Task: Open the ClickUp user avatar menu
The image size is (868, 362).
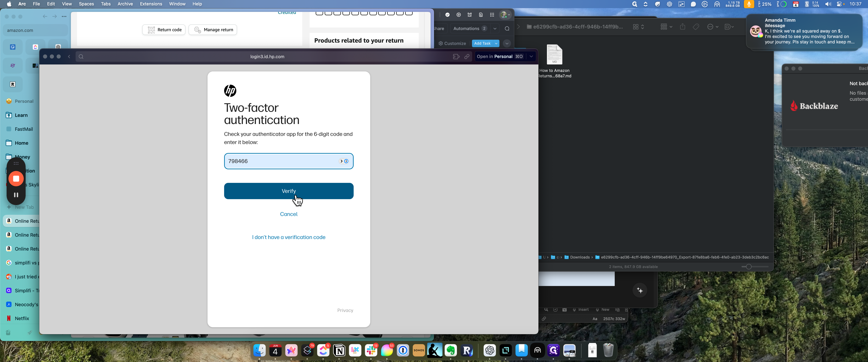Action: point(505,15)
